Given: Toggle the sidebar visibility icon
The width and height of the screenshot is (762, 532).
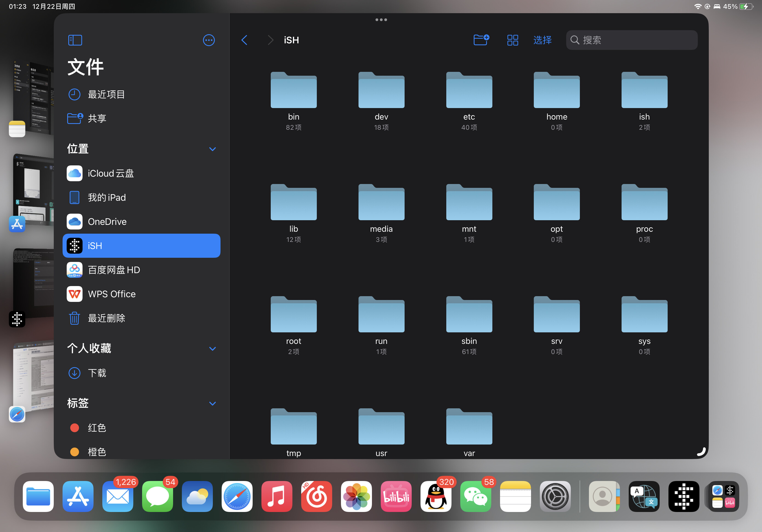Looking at the screenshot, I should point(75,40).
